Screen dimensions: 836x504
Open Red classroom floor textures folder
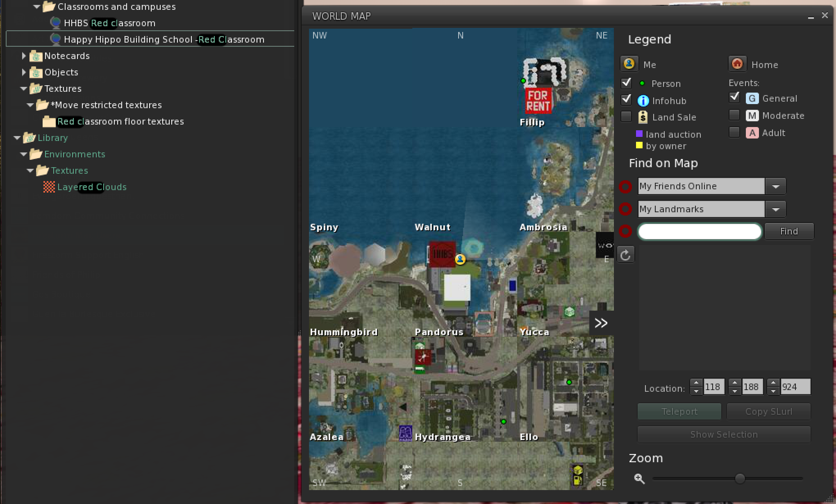[x=120, y=121]
